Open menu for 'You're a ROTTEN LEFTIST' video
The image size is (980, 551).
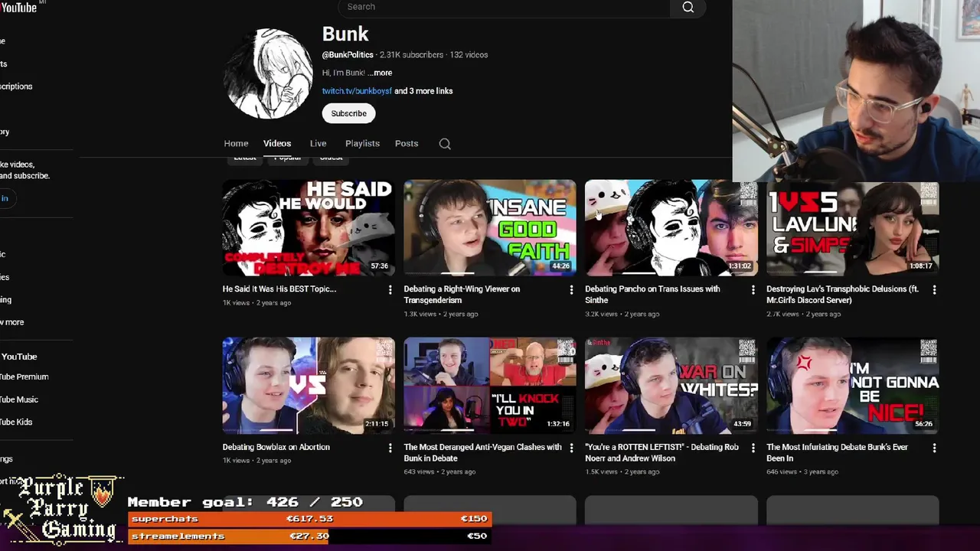753,448
